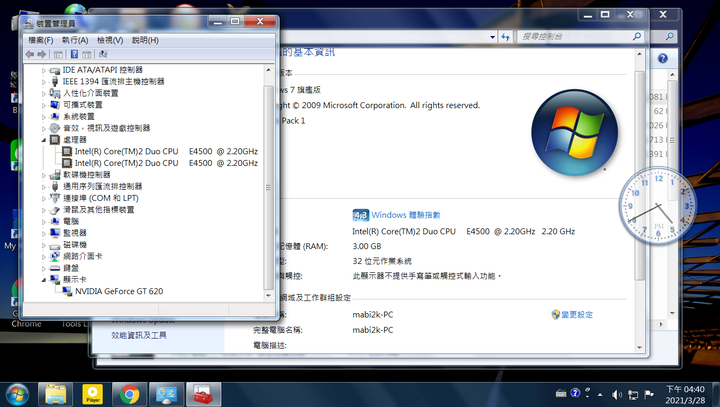Image resolution: width=720 pixels, height=407 pixels.
Task: Expand the 音效、視訊及遊戲控制器 node
Action: 44,129
